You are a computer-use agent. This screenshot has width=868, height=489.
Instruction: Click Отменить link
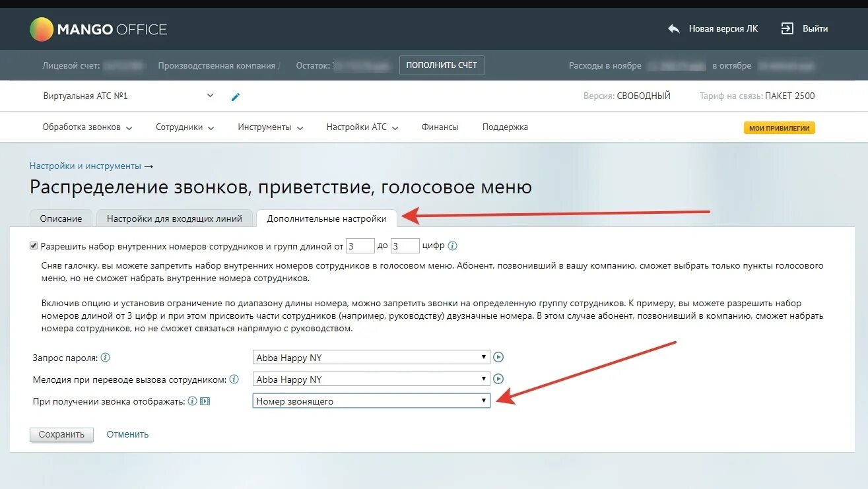point(127,434)
